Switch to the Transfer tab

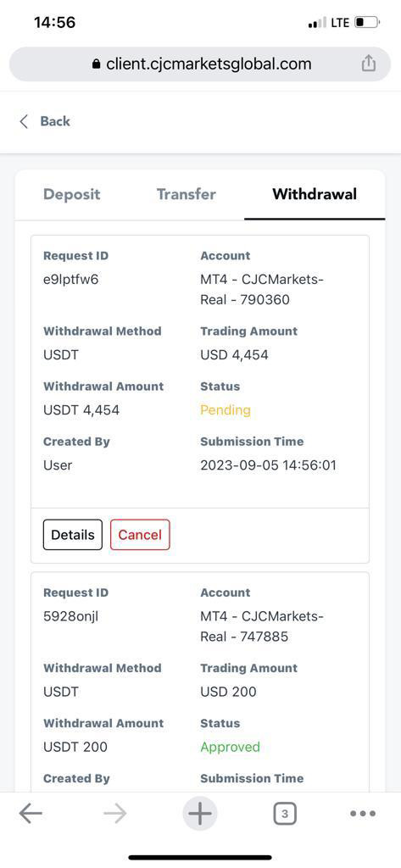(187, 194)
